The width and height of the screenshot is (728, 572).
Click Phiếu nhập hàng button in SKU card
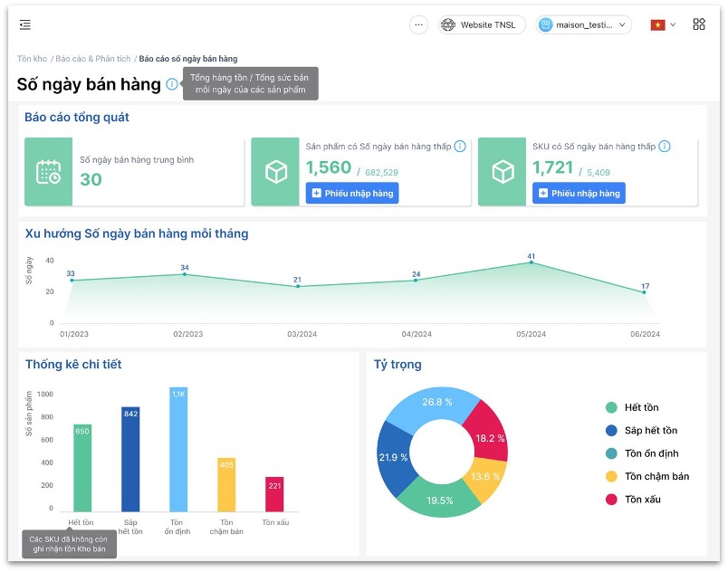tap(579, 193)
